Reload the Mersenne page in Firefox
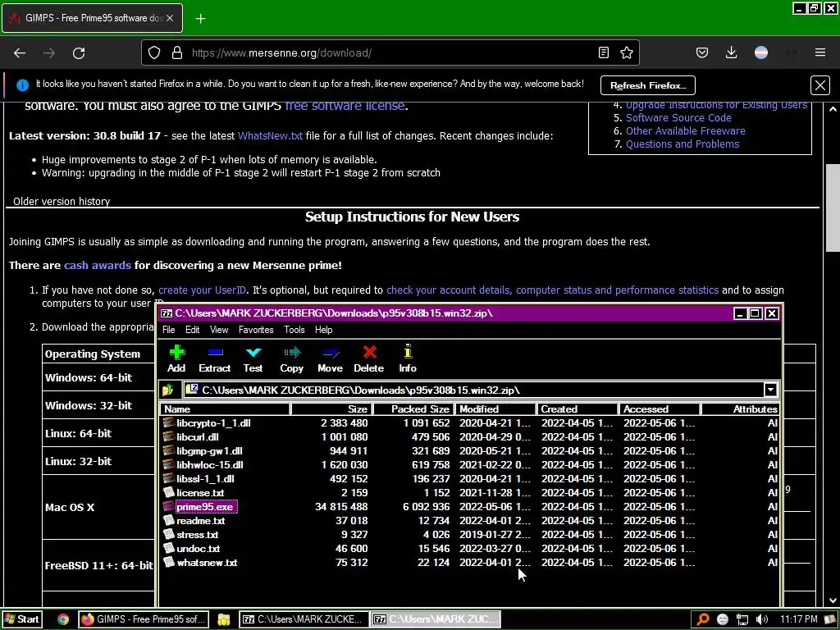This screenshot has width=840, height=630. point(79,52)
